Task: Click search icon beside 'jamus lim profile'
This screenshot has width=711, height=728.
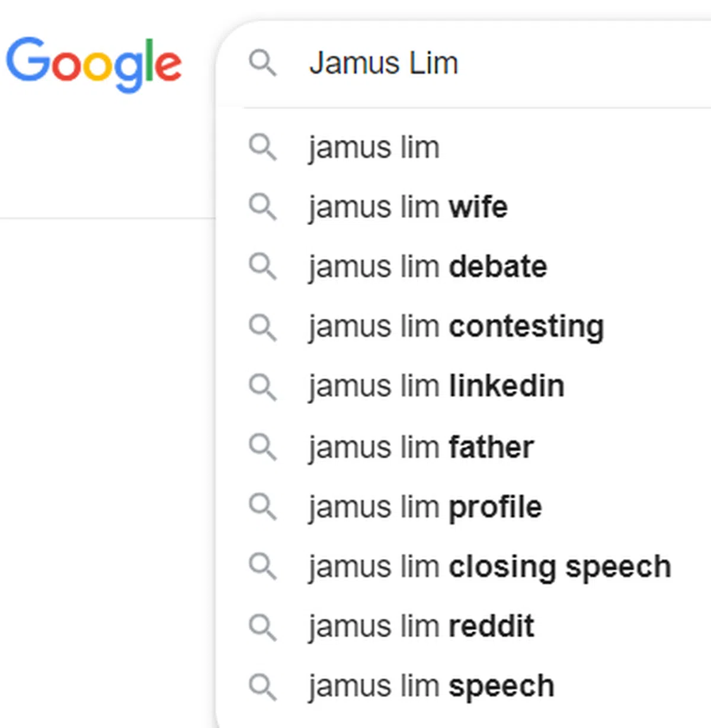Action: click(x=262, y=507)
